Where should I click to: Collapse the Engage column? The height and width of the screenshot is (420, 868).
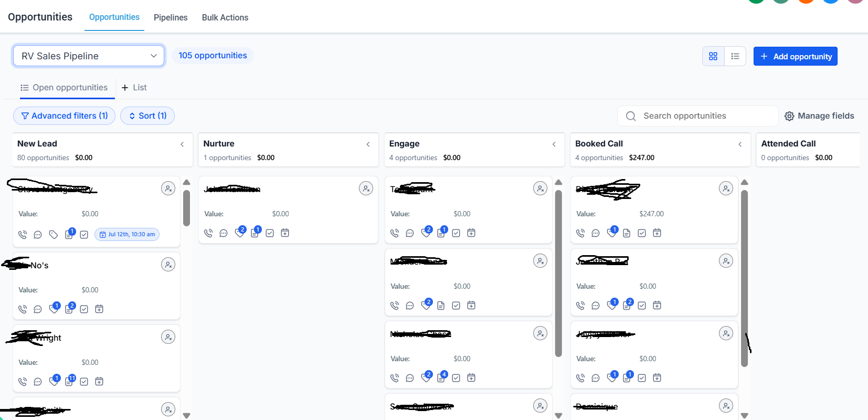click(554, 144)
